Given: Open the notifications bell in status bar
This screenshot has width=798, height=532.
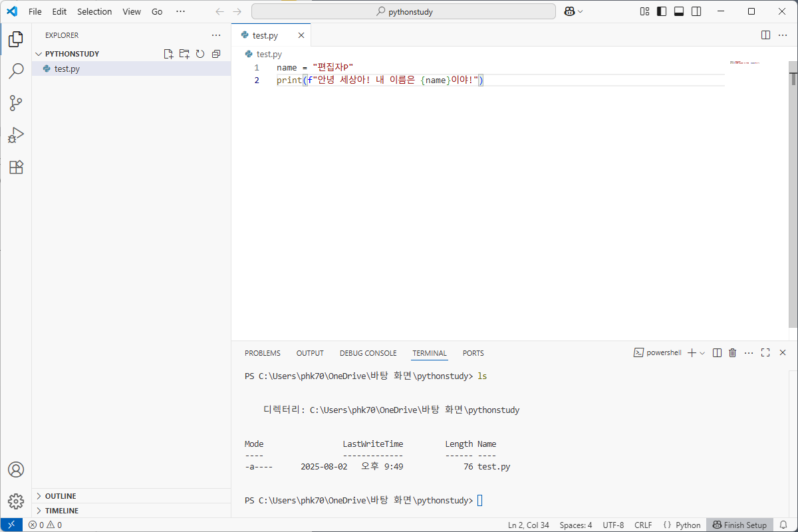Looking at the screenshot, I should tap(783, 525).
